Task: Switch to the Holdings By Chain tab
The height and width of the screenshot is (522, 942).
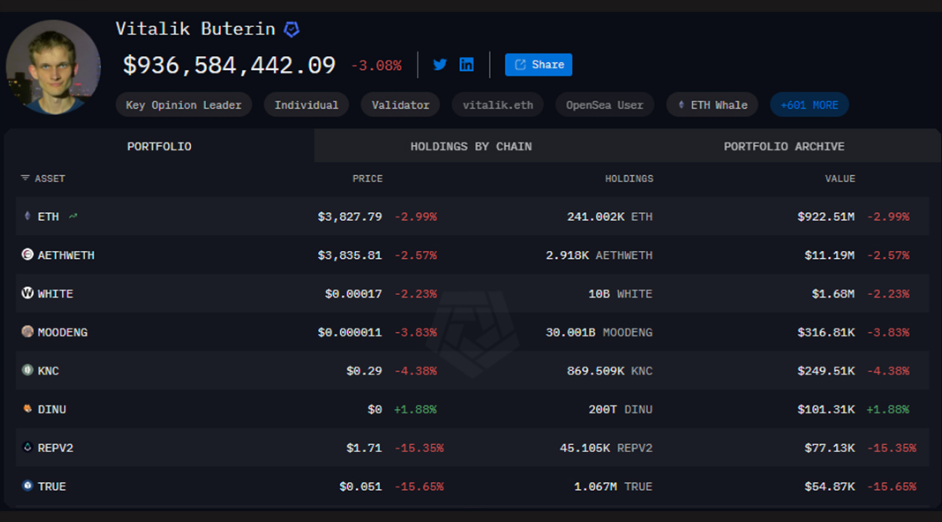Action: tap(471, 146)
